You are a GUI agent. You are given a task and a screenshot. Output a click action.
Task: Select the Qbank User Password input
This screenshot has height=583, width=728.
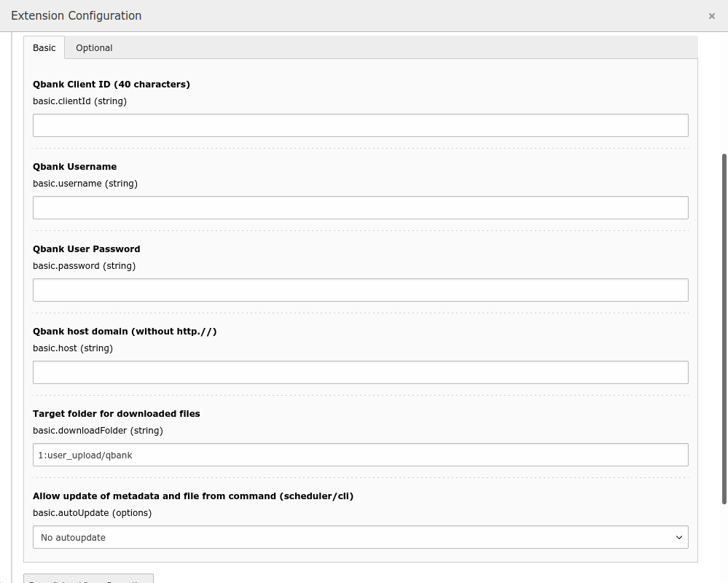(360, 290)
